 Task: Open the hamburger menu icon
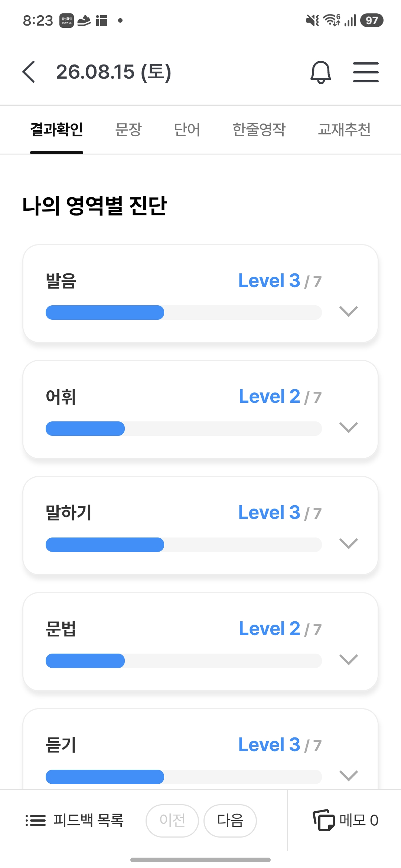point(366,72)
